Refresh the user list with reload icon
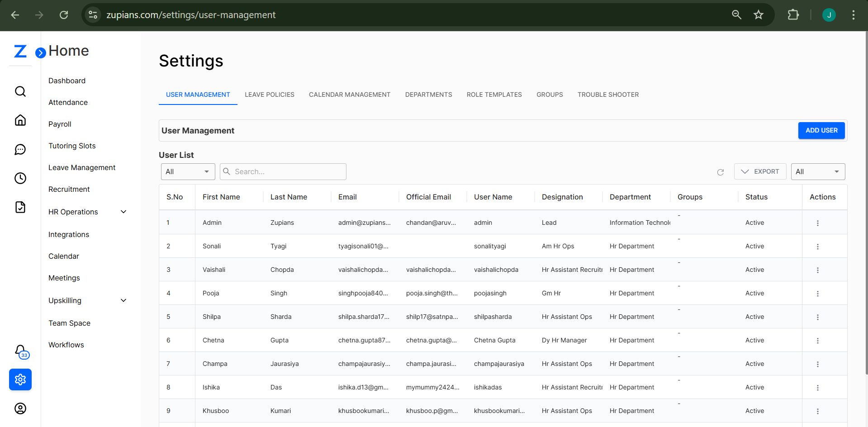 pyautogui.click(x=721, y=172)
